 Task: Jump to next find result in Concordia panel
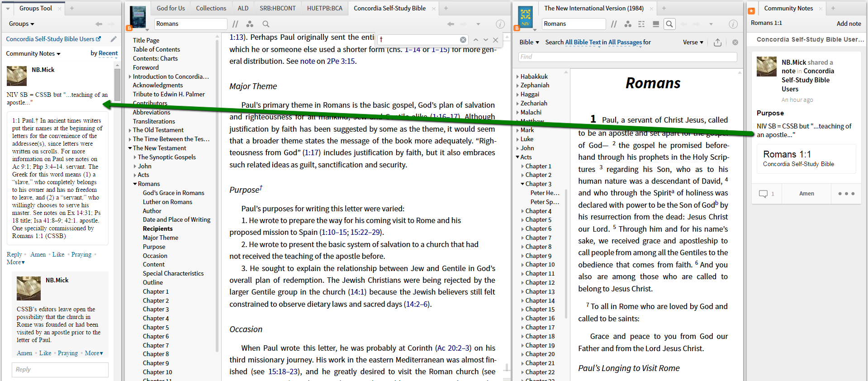486,40
